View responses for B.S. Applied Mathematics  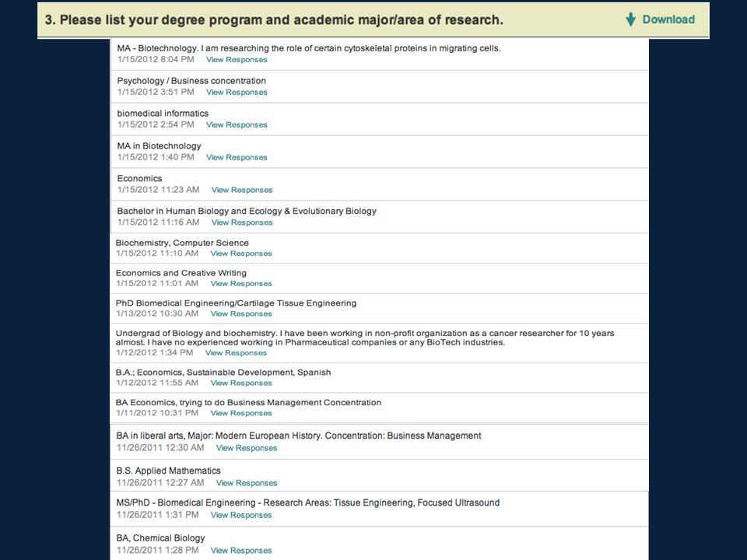pyautogui.click(x=247, y=483)
